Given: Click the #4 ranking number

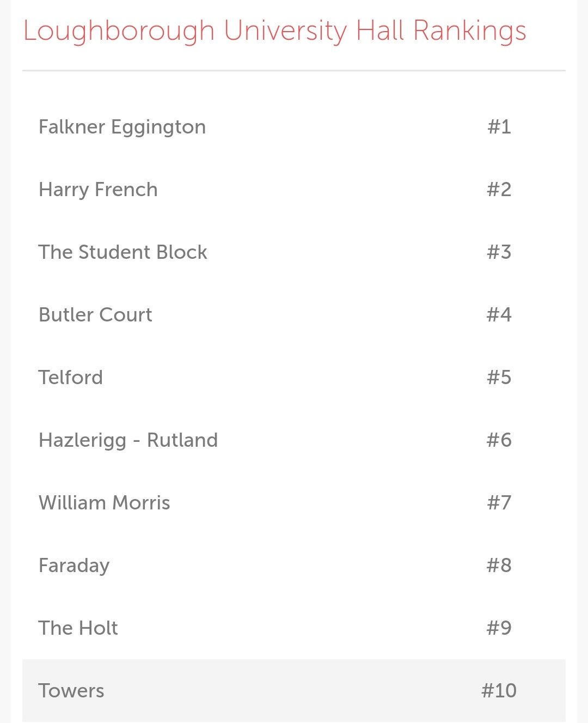Looking at the screenshot, I should 499,315.
